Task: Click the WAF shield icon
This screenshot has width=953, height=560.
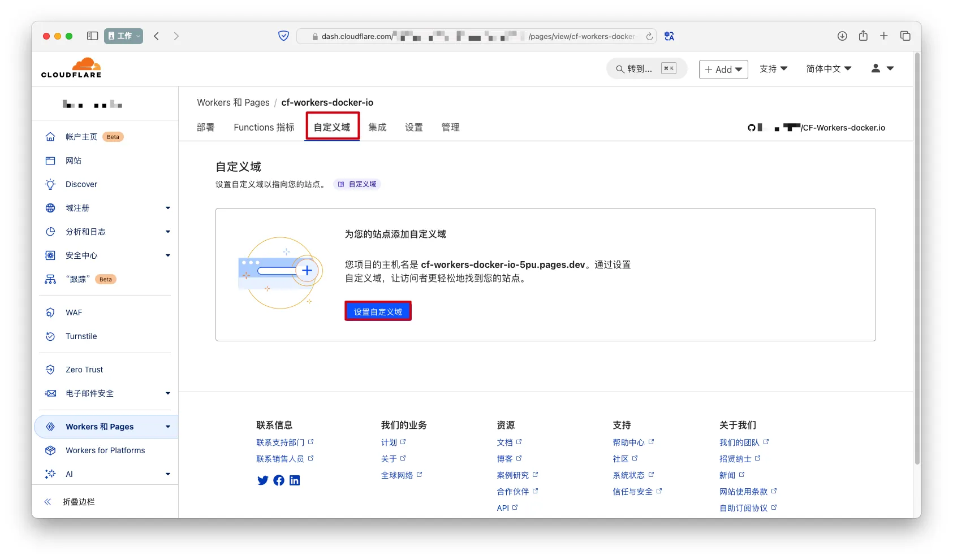Action: 50,312
